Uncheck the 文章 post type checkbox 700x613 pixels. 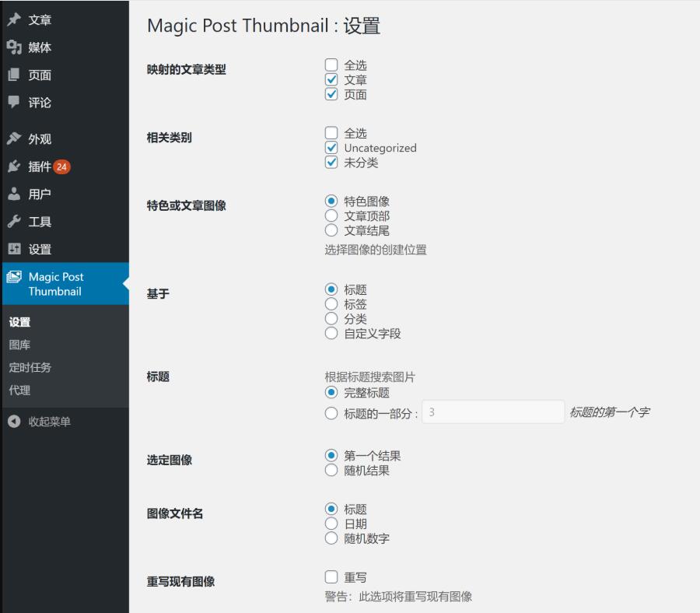(331, 79)
